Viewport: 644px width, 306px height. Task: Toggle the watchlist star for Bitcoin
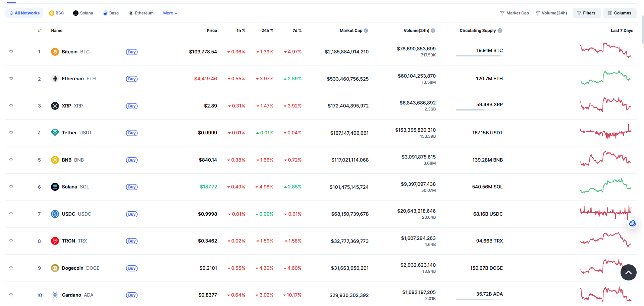coord(11,51)
